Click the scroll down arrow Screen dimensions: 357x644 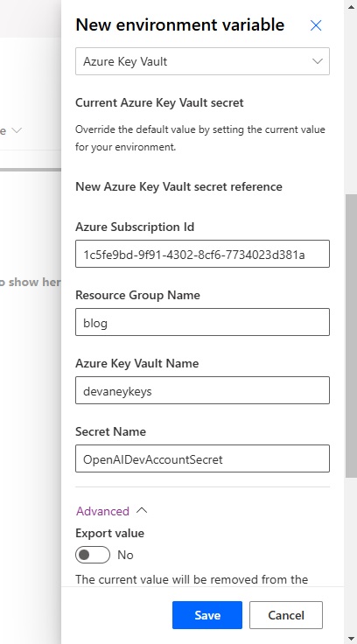tap(351, 638)
